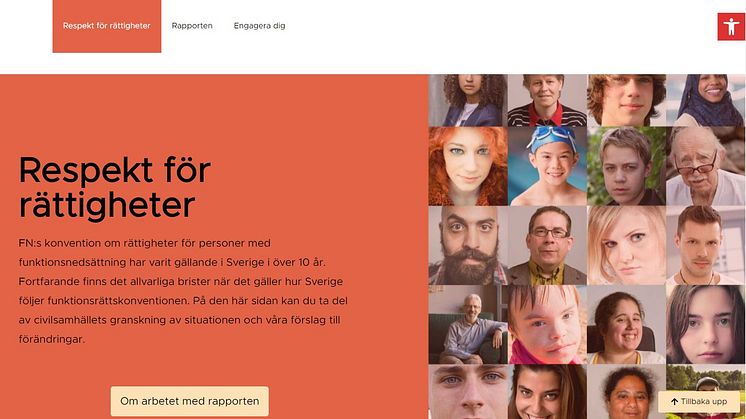Viewport: 746px width, 419px height.
Task: Select the curly-haired woman in blazer
Action: (x=468, y=100)
